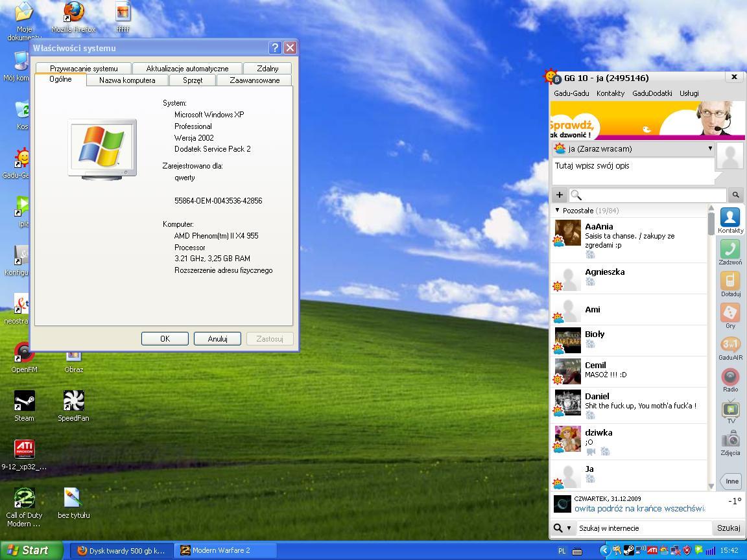Expand the Inne sidebar button in GG
The height and width of the screenshot is (560, 747).
(730, 481)
